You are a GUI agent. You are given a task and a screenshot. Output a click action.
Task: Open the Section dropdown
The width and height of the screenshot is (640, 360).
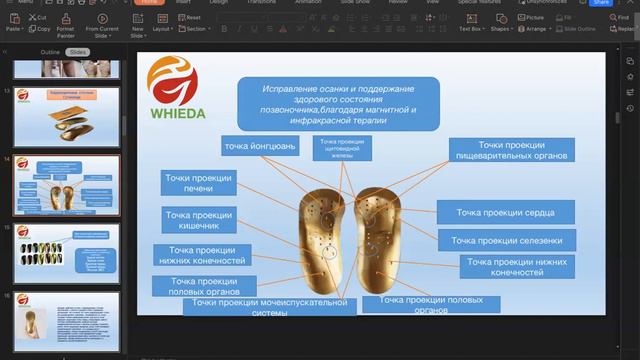[x=195, y=29]
